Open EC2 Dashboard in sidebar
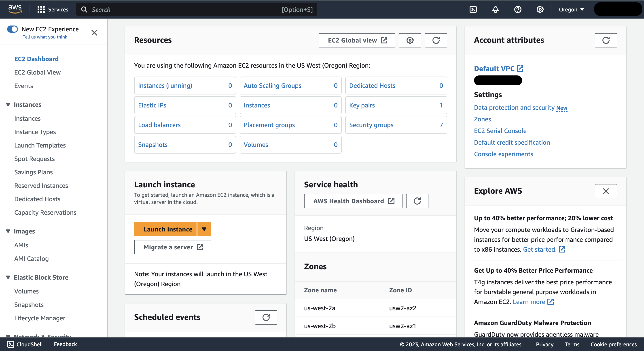 point(36,59)
